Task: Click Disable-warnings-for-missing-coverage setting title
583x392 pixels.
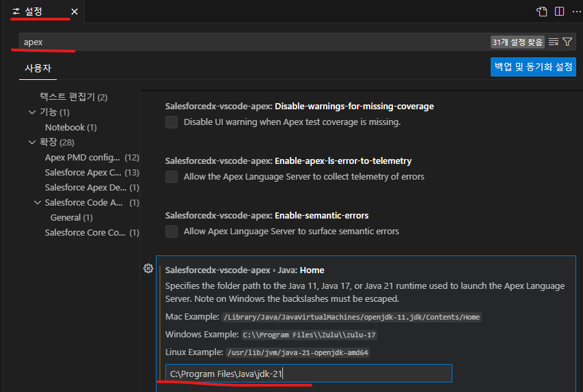Action: (299, 107)
